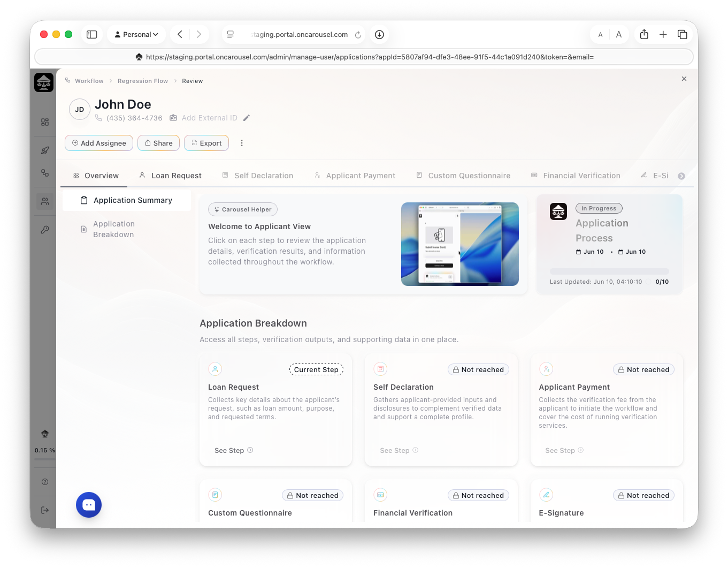Click the Carousel logo in the left sidebar
728x568 pixels.
click(44, 82)
